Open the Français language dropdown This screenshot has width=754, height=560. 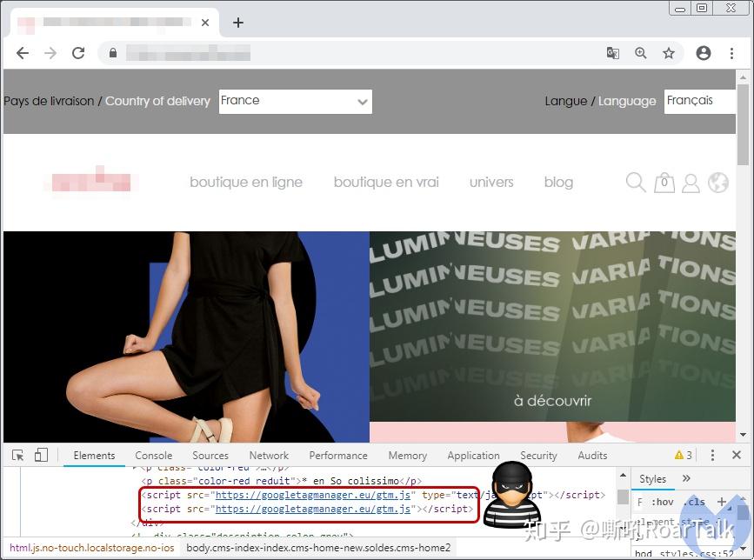[700, 102]
